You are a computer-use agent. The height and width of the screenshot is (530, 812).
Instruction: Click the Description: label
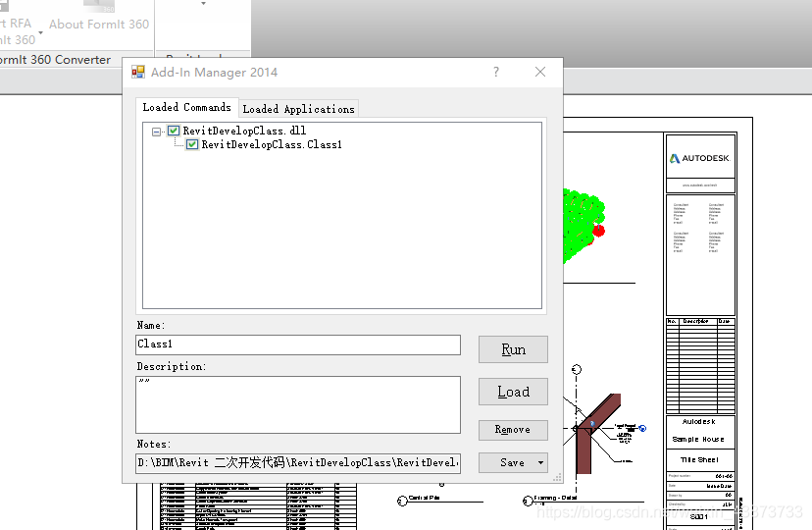(x=172, y=366)
